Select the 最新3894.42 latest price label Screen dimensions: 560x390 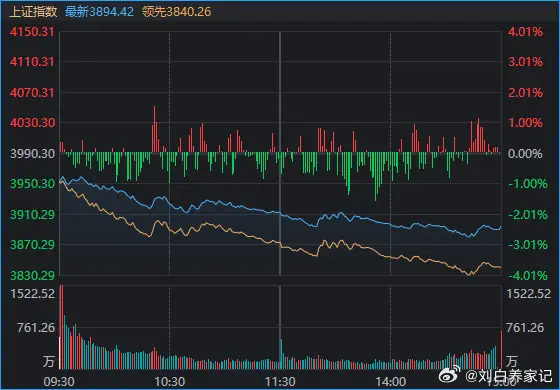tap(99, 12)
